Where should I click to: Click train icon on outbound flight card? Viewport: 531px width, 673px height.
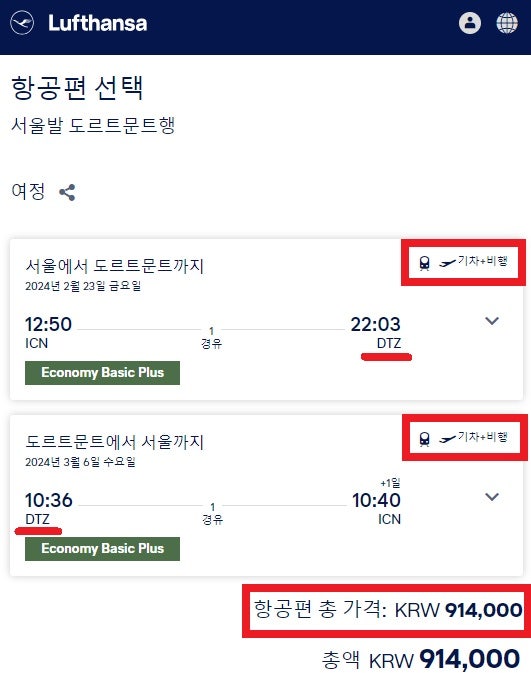pos(425,263)
